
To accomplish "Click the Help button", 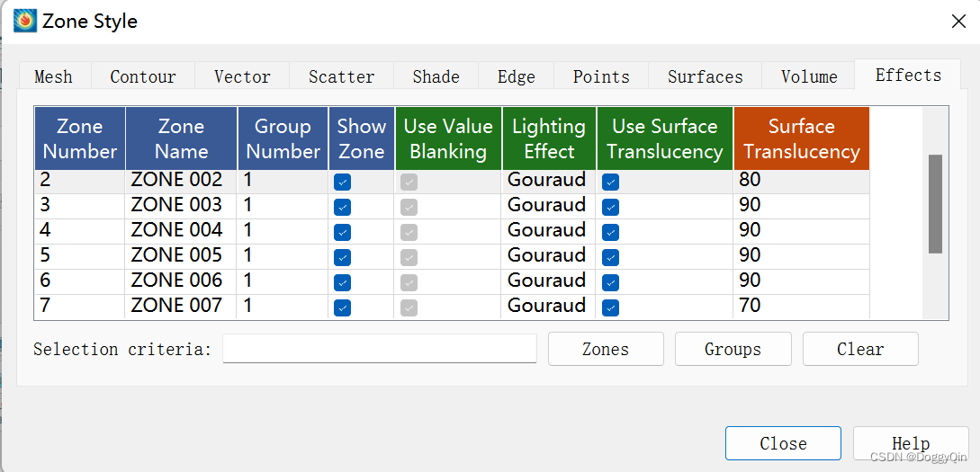I will (911, 443).
